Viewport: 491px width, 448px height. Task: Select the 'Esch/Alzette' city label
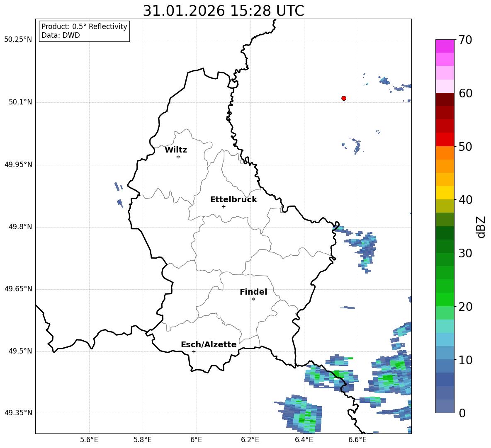click(x=209, y=344)
